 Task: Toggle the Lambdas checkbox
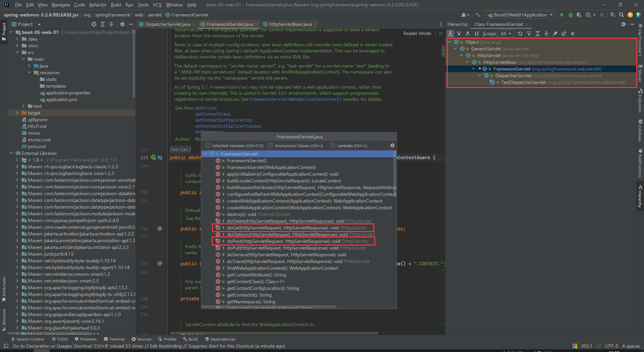[x=333, y=145]
